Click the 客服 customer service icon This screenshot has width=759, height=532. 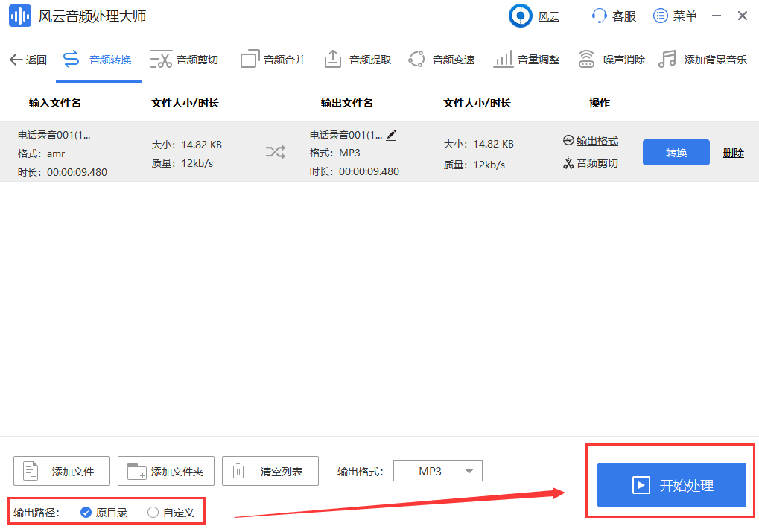[598, 16]
